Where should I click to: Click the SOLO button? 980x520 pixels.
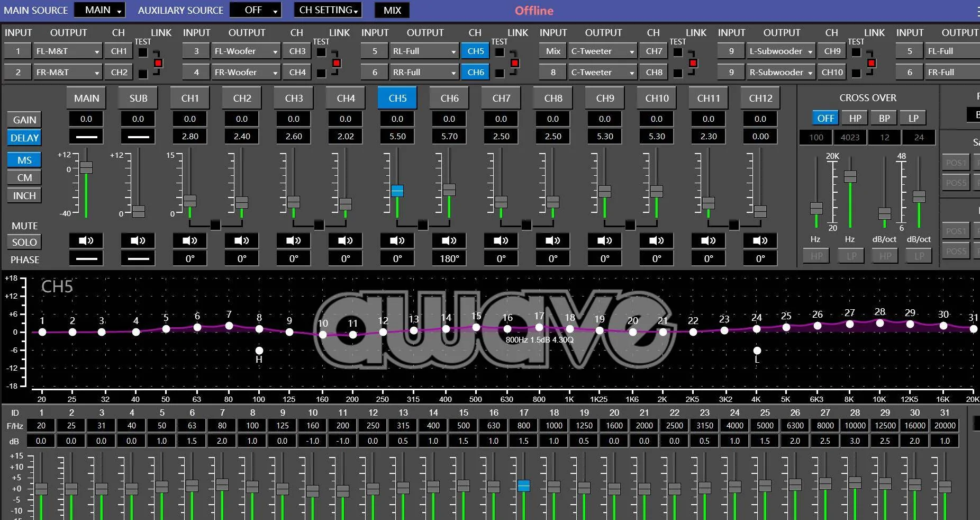click(24, 242)
